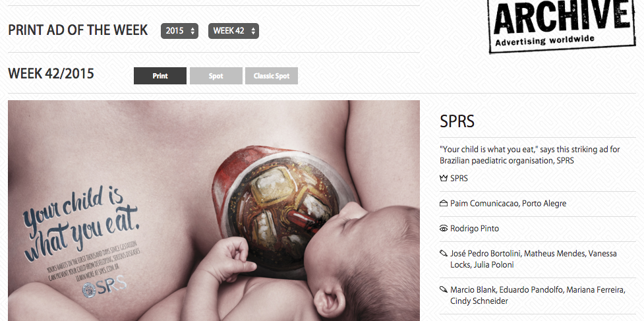Open the Rodrigo Pinto credit link
Image resolution: width=644 pixels, height=321 pixels.
click(x=475, y=229)
